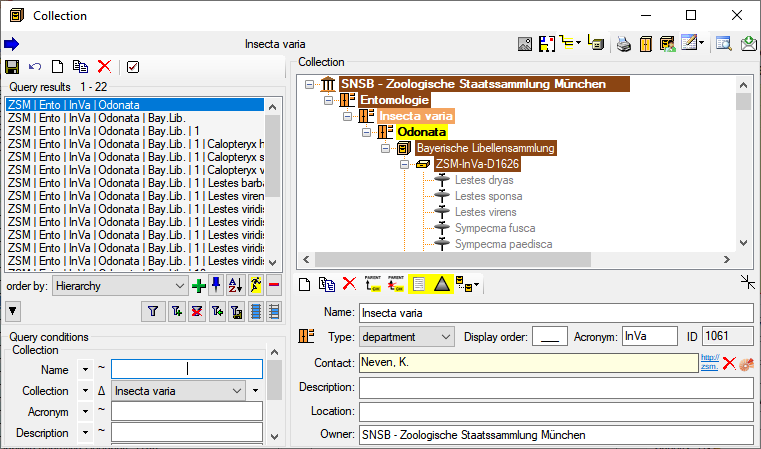Screen dimensions: 761x449
Task: Click the orange cabinet icon in top toolbar
Action: click(645, 44)
